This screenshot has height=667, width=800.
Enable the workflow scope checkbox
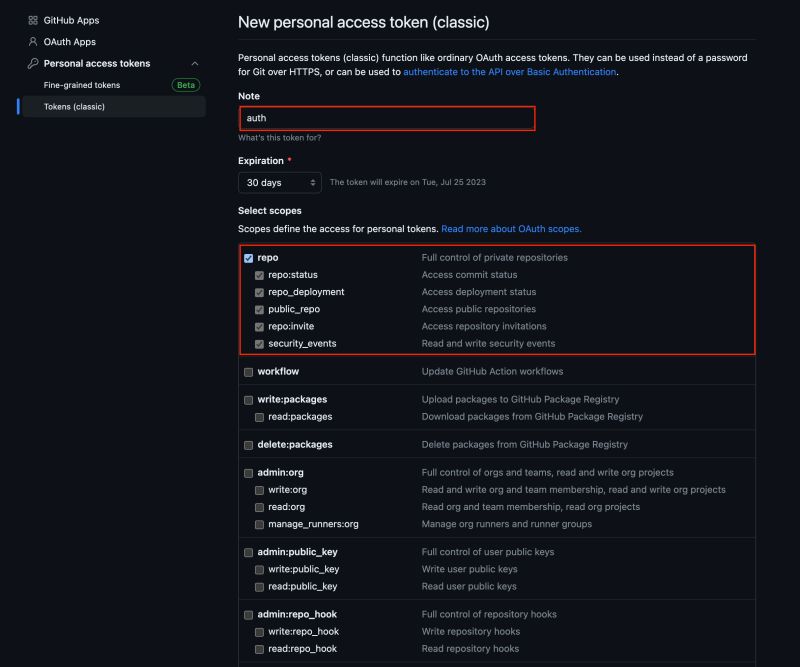click(248, 372)
